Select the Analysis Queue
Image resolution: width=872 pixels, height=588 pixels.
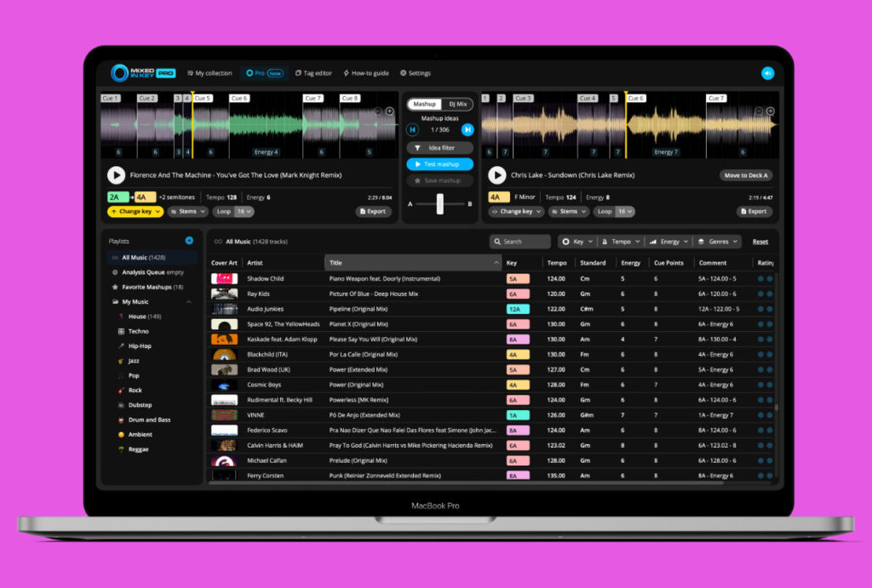pos(147,272)
